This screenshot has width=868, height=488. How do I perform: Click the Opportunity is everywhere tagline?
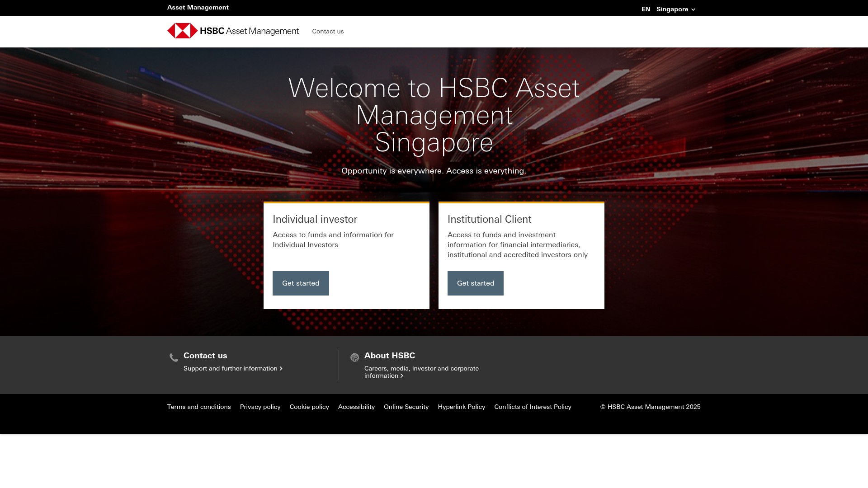click(x=434, y=171)
